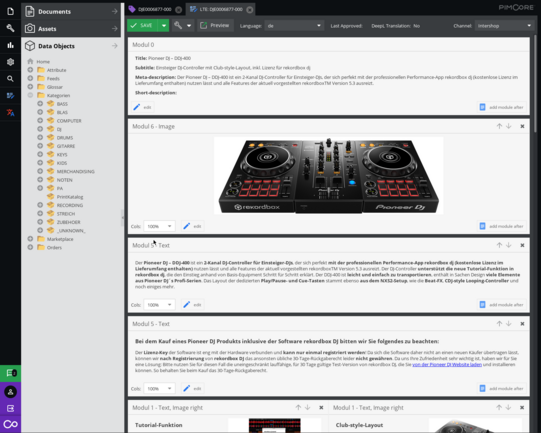Expand the DRUMS category

[40, 137]
